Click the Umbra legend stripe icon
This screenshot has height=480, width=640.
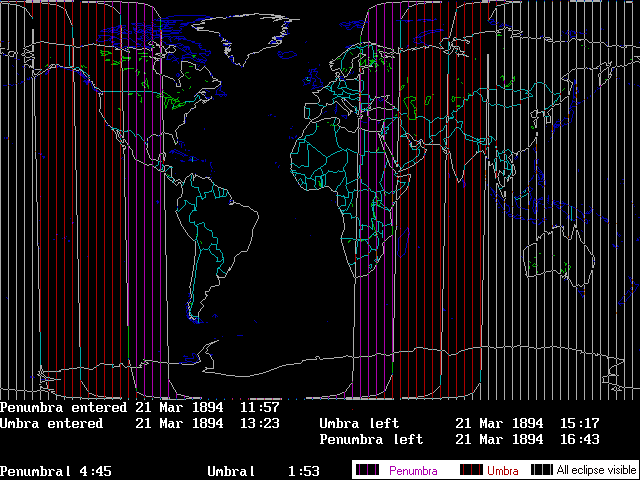pos(469,469)
